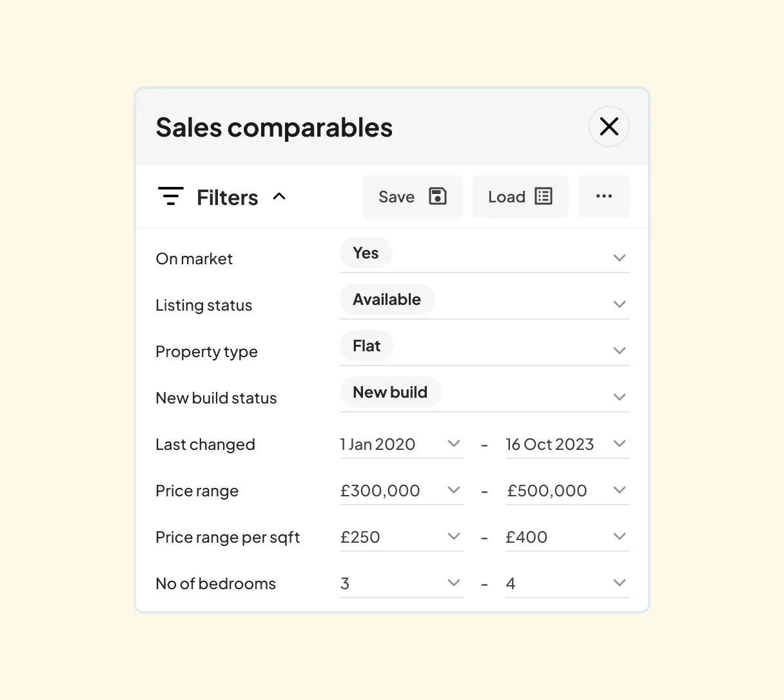Open the minimum Price range dropdown
Screen dimensions: 784x700
[x=454, y=491]
